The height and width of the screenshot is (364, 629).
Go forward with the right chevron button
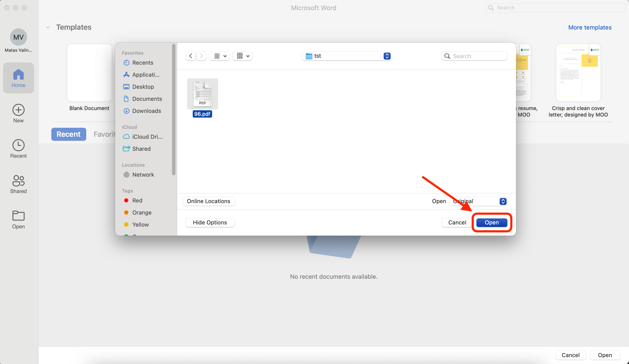[x=201, y=56]
